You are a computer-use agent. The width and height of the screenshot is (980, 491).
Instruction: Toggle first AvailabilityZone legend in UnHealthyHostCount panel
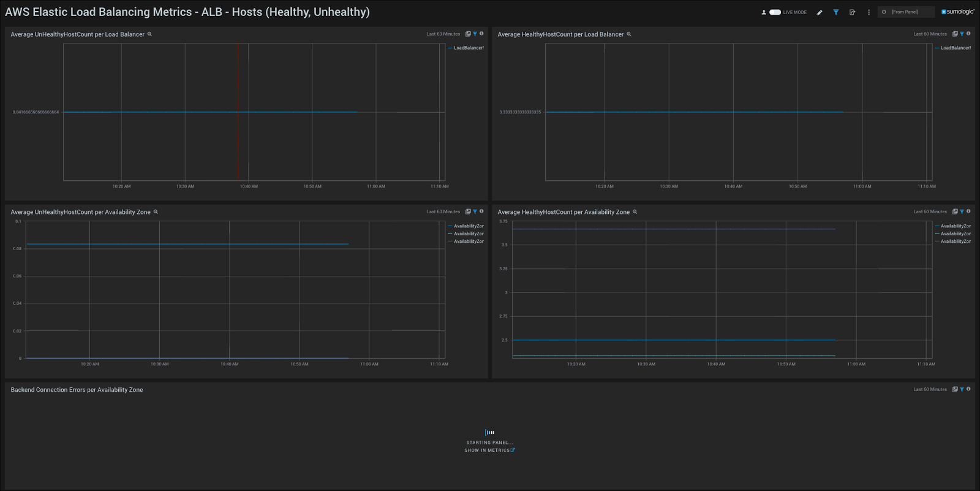468,226
